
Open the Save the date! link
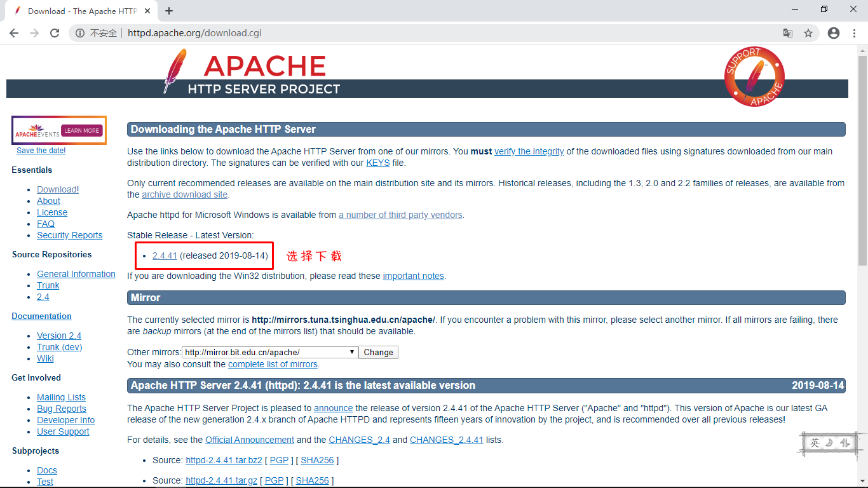click(x=41, y=151)
